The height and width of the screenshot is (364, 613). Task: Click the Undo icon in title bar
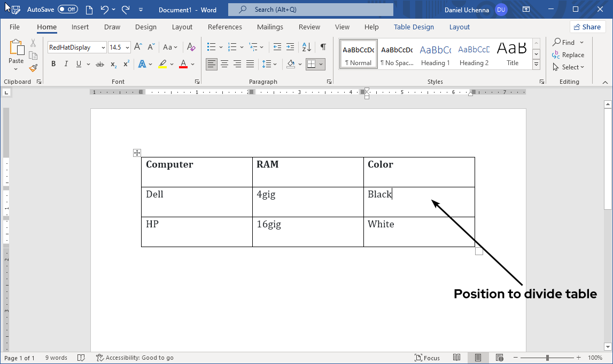point(104,10)
